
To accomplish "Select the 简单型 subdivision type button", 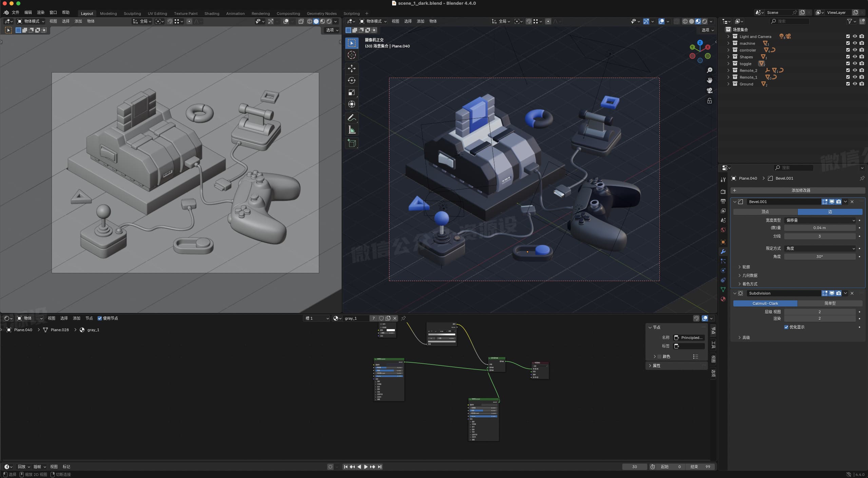I will [x=830, y=303].
